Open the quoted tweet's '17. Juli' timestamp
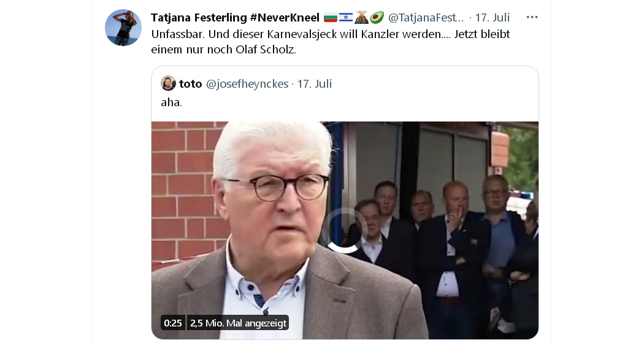This screenshot has width=644, height=343. tap(314, 84)
